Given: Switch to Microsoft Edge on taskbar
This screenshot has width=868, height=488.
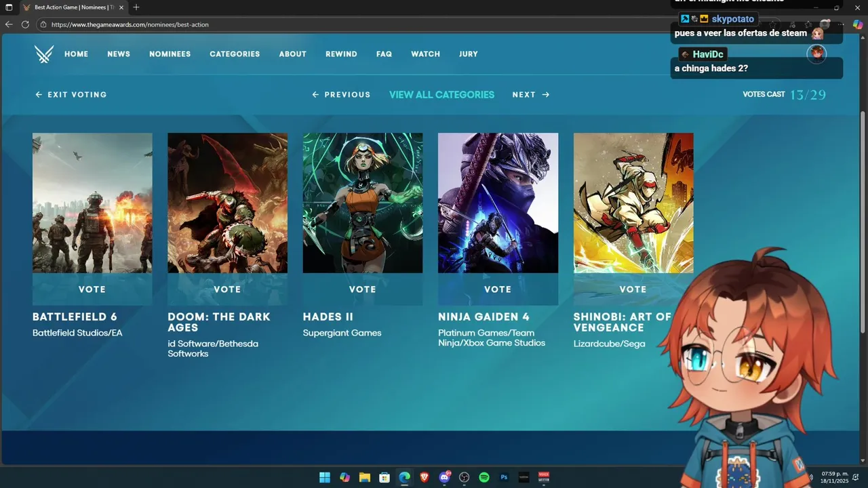Looking at the screenshot, I should tap(404, 477).
